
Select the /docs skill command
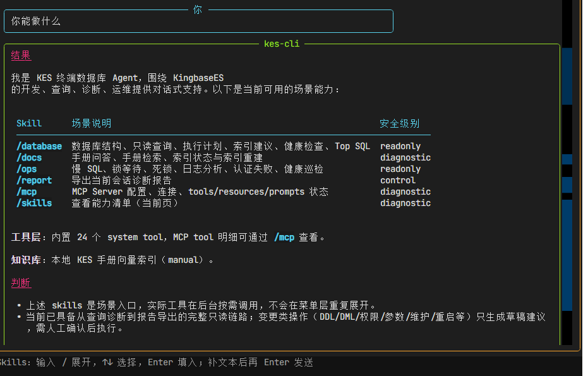(x=29, y=157)
